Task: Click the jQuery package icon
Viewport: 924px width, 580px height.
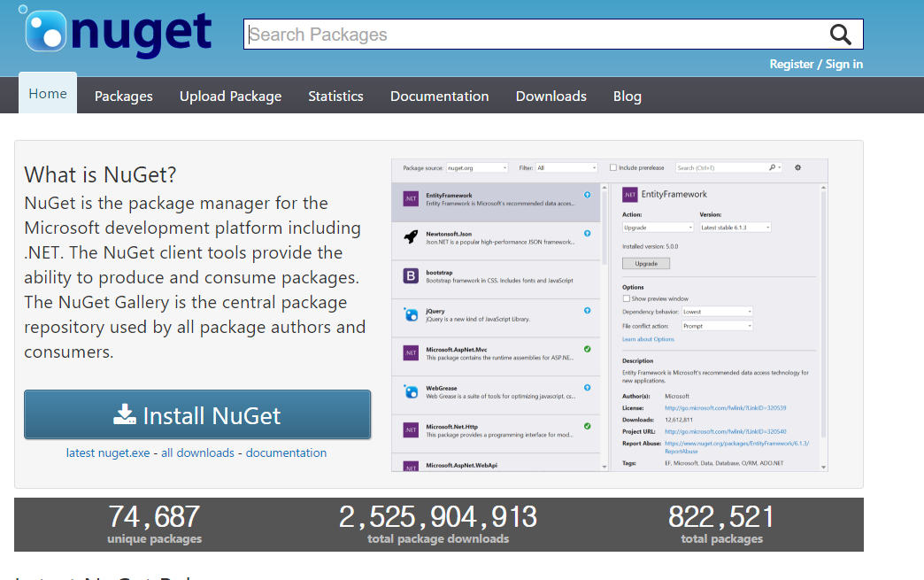Action: (411, 314)
